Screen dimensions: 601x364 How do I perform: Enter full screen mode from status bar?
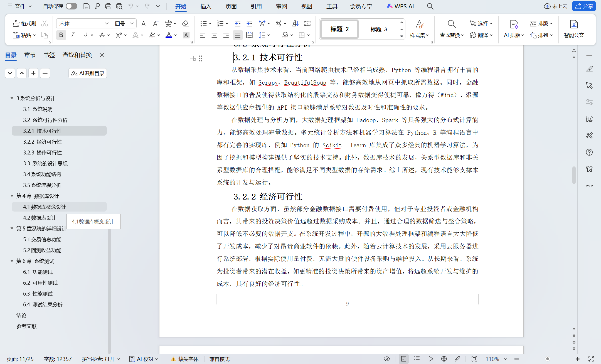point(591,359)
